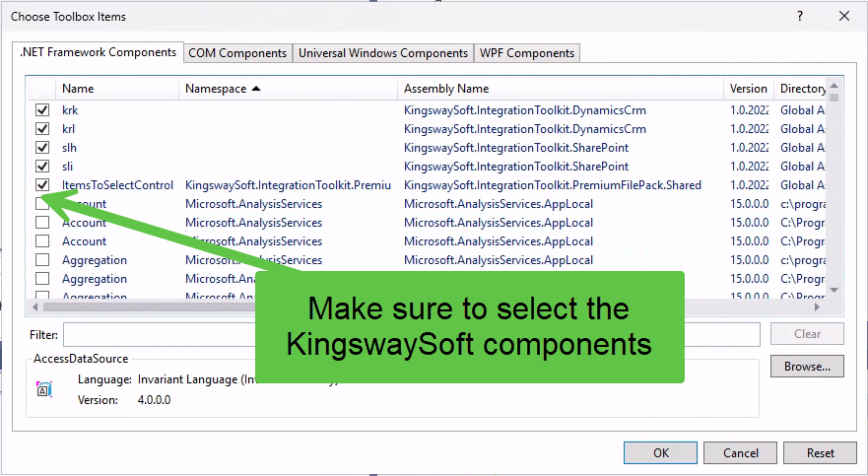
Task: Select the slh row name
Action: [69, 148]
